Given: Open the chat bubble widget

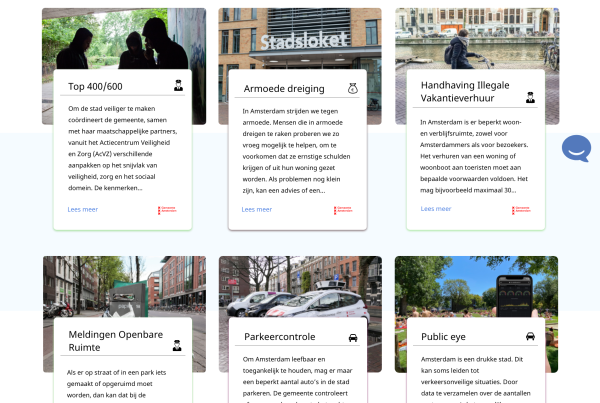Looking at the screenshot, I should point(576,148).
